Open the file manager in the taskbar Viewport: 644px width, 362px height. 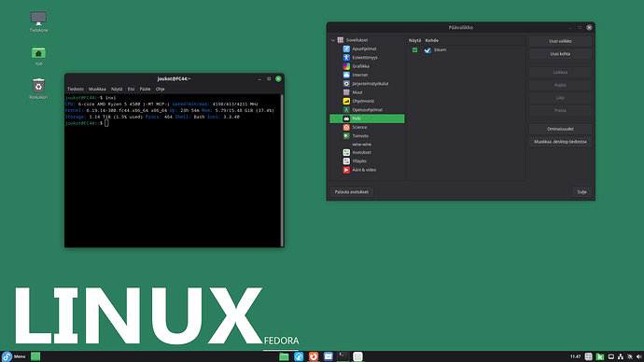click(284, 356)
